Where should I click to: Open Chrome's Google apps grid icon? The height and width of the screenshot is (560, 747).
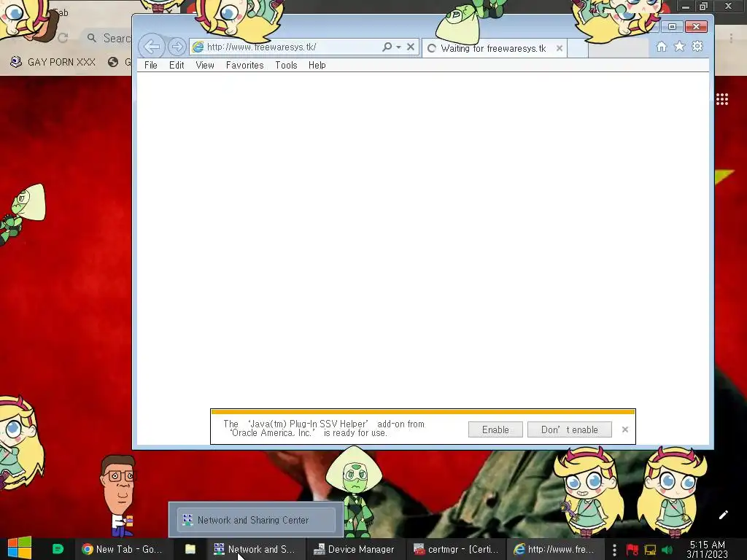721,99
